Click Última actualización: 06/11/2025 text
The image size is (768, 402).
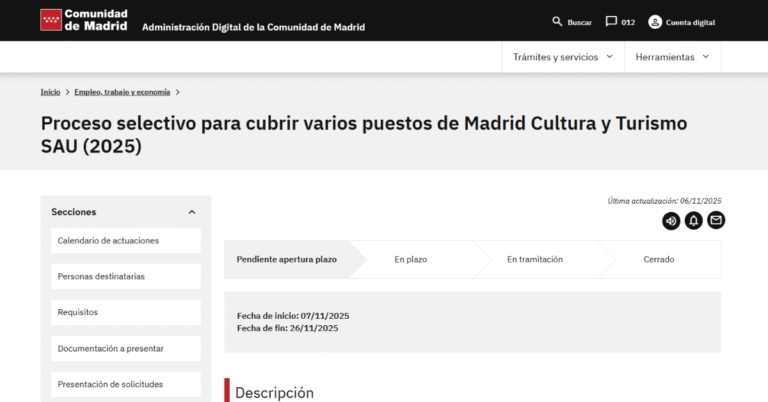[x=664, y=201]
